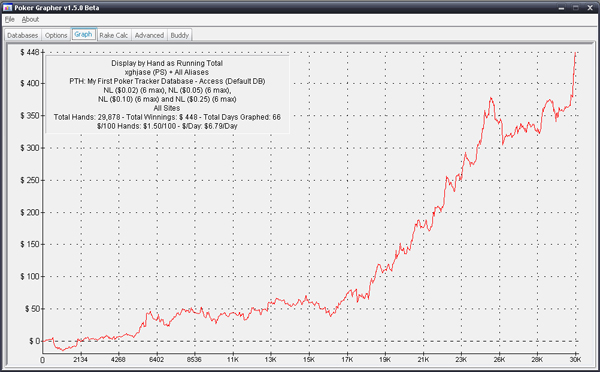Click the 15K hand count axis label
The height and width of the screenshot is (372, 600).
(309, 359)
